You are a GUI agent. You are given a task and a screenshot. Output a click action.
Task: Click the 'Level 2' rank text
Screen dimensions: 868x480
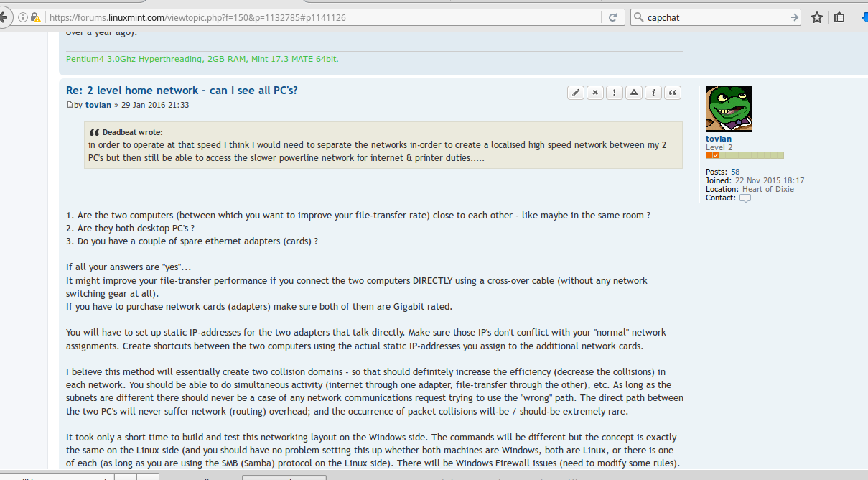click(719, 147)
